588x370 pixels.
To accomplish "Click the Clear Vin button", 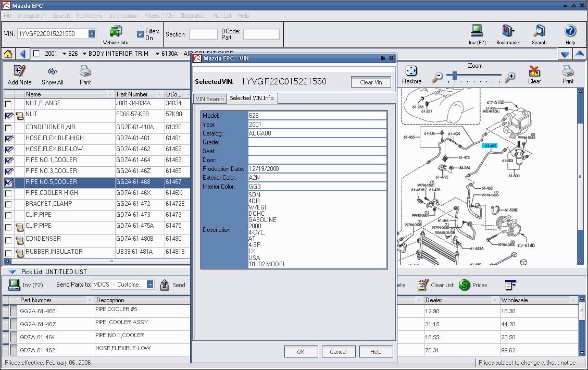I will [x=371, y=82].
